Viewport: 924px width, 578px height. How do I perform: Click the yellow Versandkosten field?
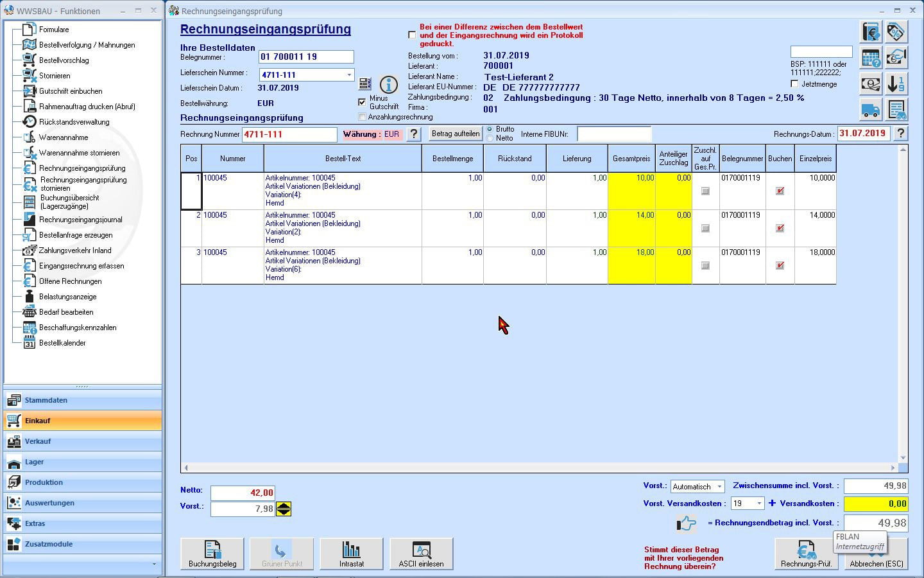[x=876, y=504]
